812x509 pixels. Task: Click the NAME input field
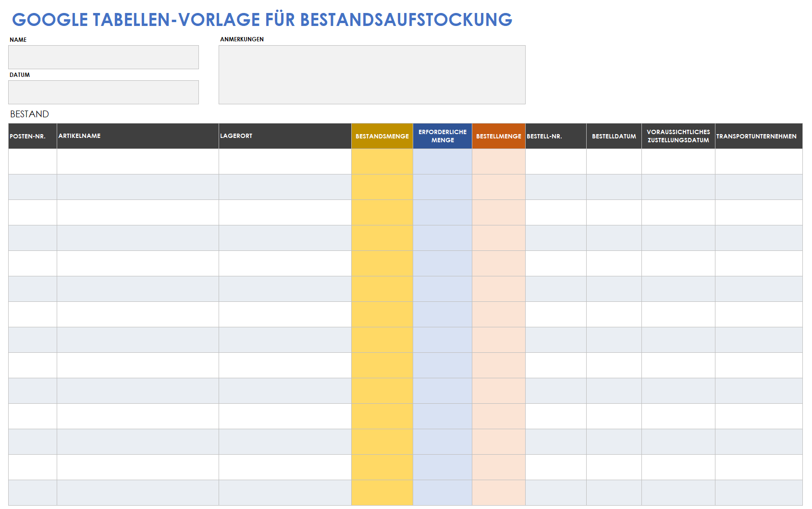pos(103,57)
